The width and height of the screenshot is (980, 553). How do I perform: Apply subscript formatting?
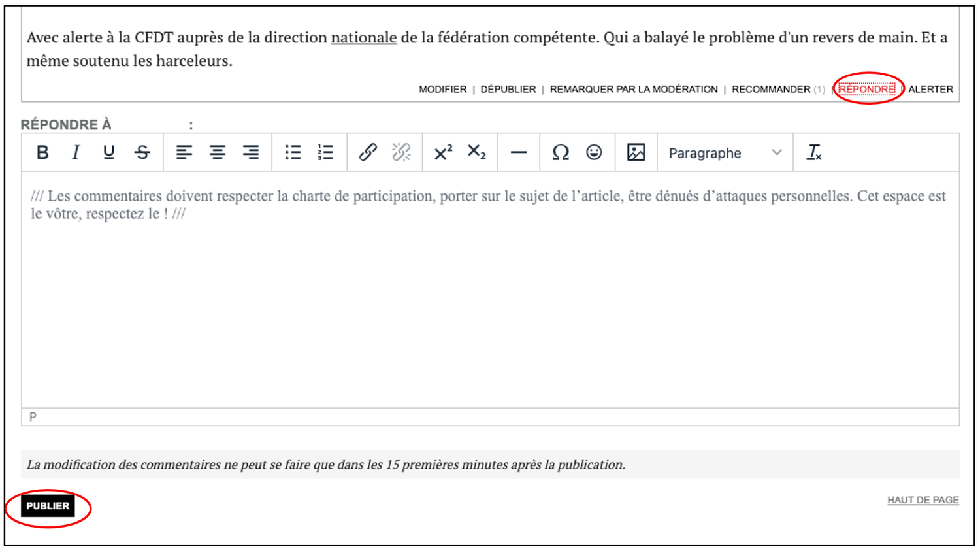point(476,153)
